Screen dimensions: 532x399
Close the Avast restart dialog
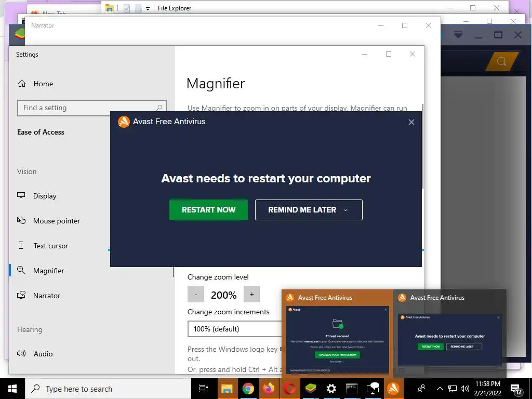(411, 122)
